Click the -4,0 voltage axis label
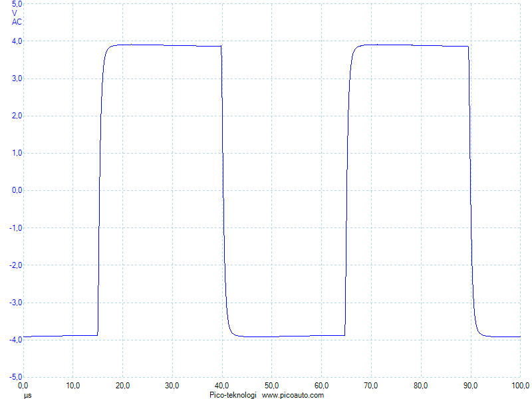532x399 pixels. [x=15, y=340]
